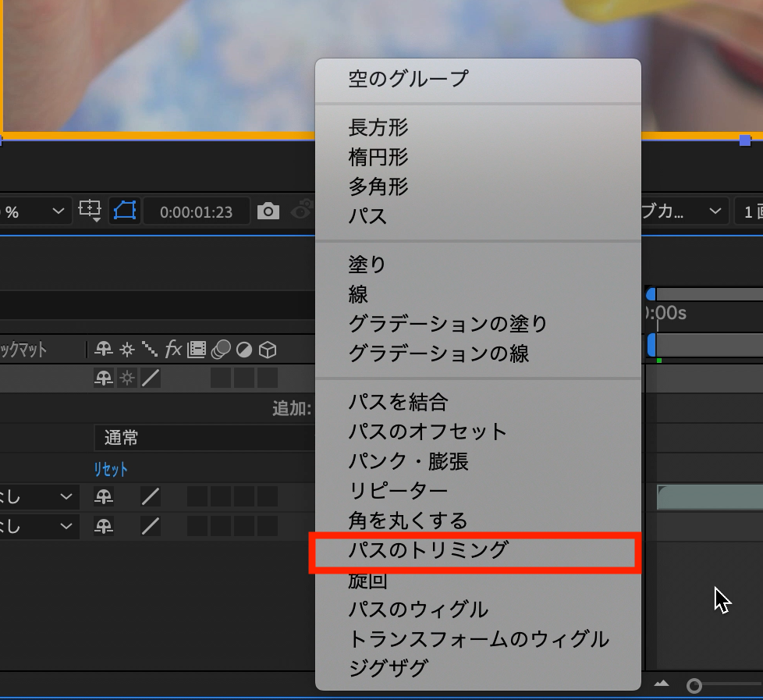This screenshot has height=700, width=763.
Task: Click the current timecode 0:00:01:23
Action: 196,212
